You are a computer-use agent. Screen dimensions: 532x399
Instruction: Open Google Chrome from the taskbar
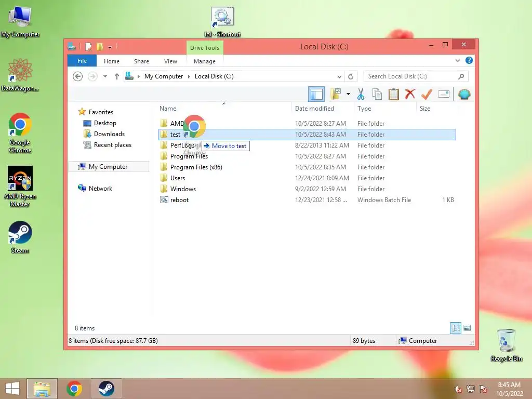74,389
